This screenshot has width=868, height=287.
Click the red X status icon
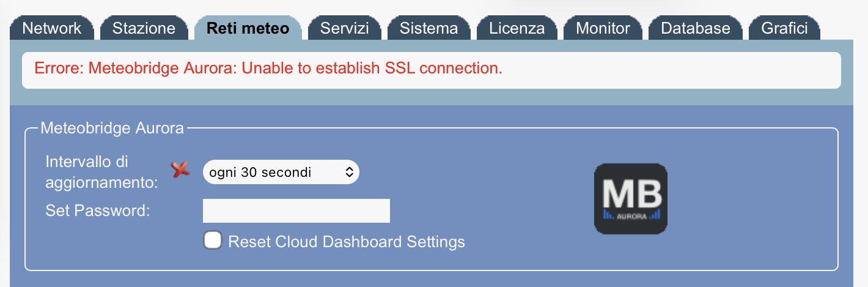(180, 171)
